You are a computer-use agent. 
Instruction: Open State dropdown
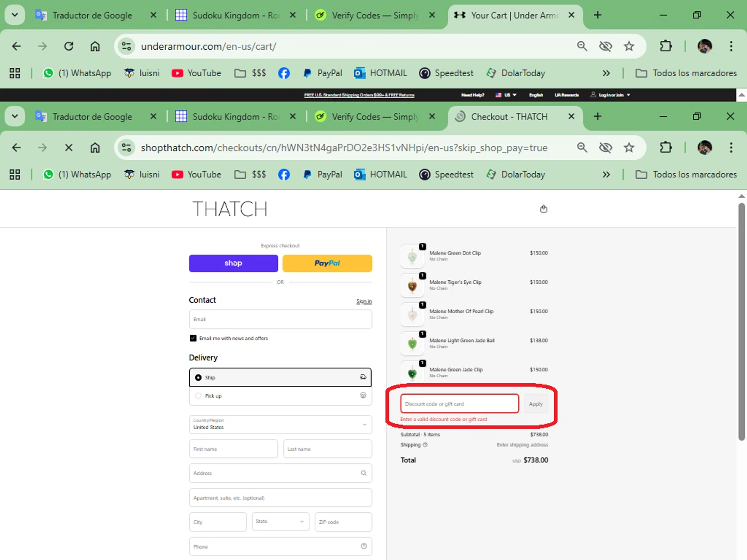click(280, 522)
